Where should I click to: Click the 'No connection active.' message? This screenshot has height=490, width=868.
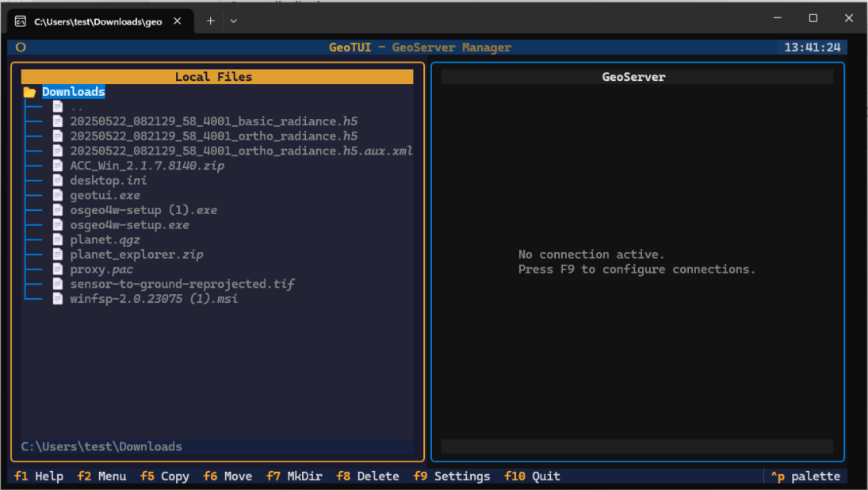(x=591, y=255)
